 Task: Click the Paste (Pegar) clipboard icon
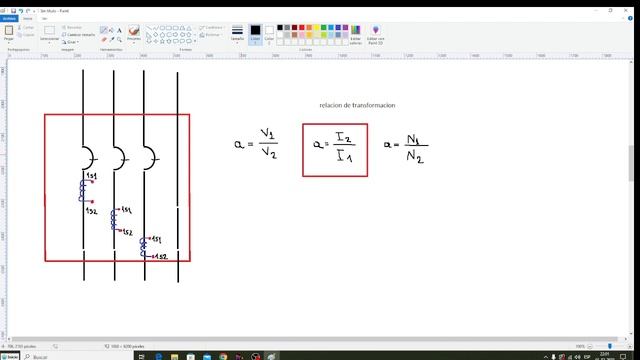click(9, 31)
